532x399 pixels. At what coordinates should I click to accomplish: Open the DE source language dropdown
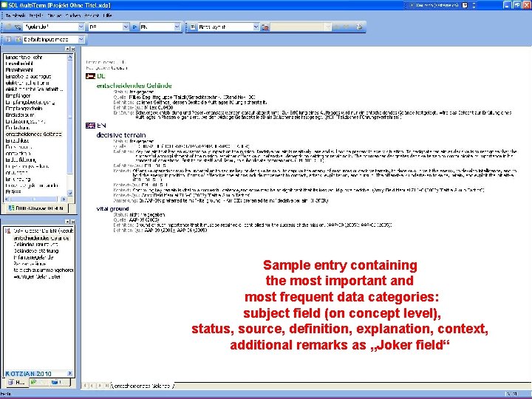[126, 27]
